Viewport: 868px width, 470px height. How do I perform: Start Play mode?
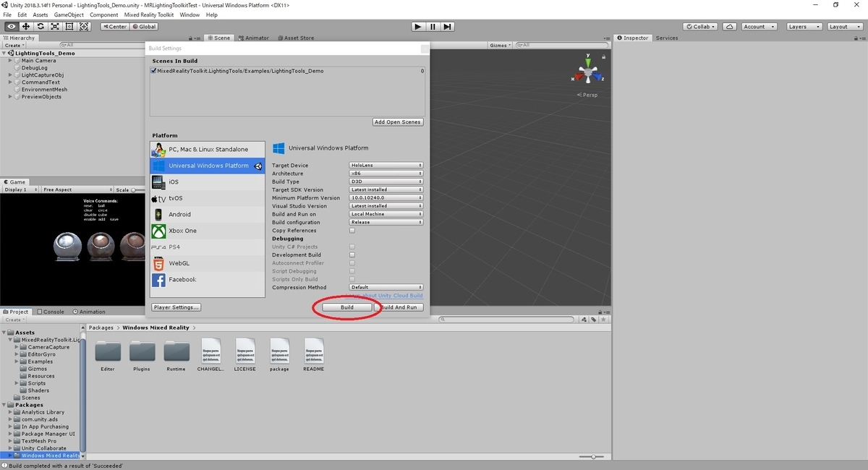tap(418, 27)
